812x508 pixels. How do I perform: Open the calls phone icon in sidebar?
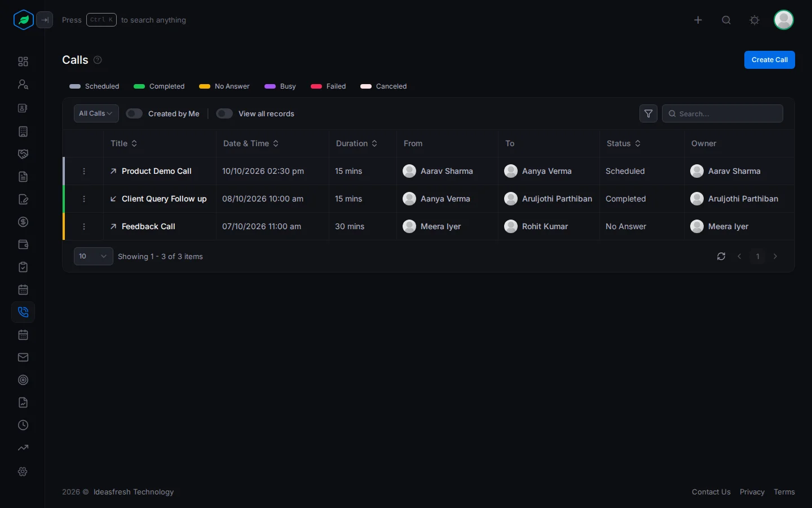[23, 312]
